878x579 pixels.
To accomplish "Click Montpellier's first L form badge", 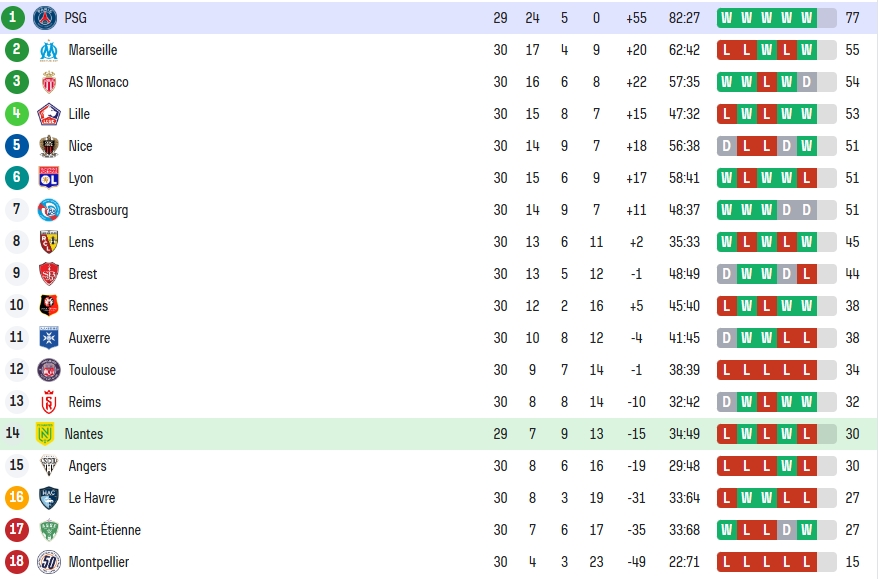I will 727,562.
